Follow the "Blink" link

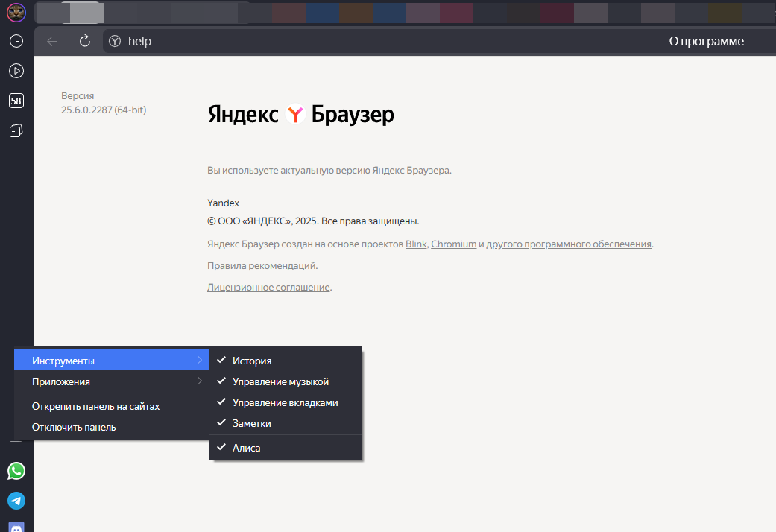[x=416, y=244]
